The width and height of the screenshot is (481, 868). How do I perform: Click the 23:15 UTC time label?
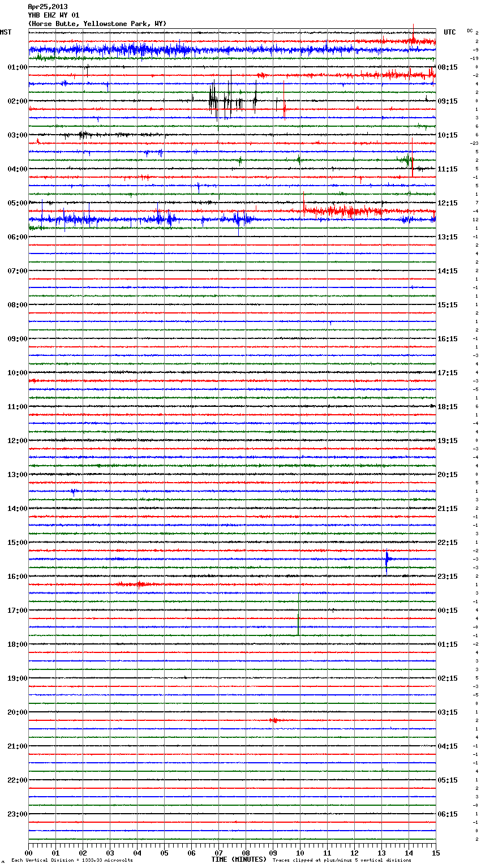[x=448, y=577]
